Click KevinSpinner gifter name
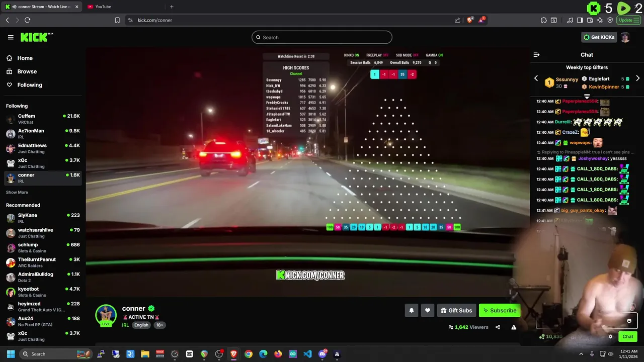The height and width of the screenshot is (362, 644). [604, 87]
